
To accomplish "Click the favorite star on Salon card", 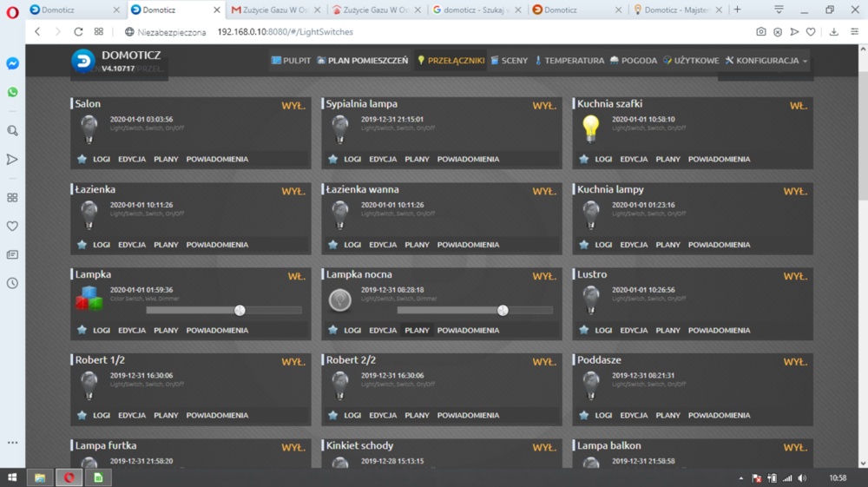I will pyautogui.click(x=82, y=160).
